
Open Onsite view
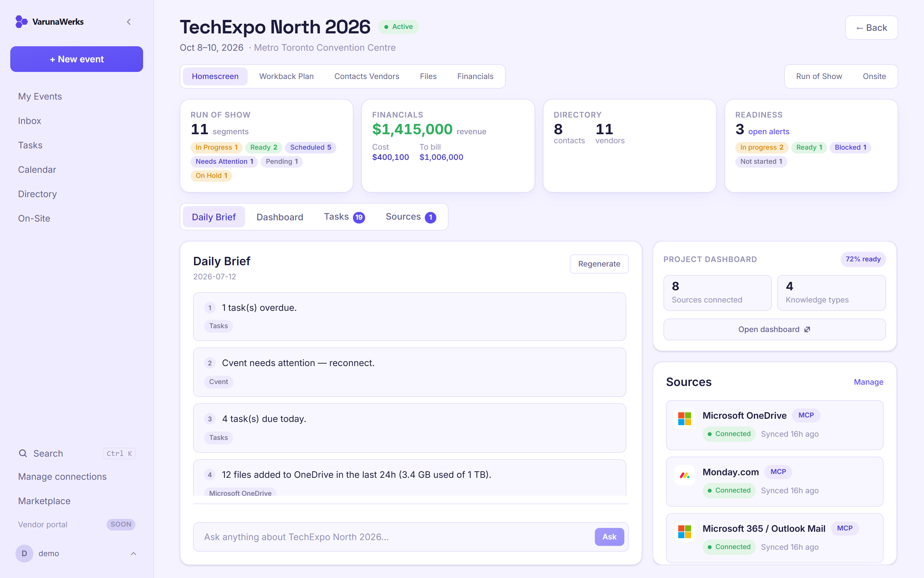point(874,76)
